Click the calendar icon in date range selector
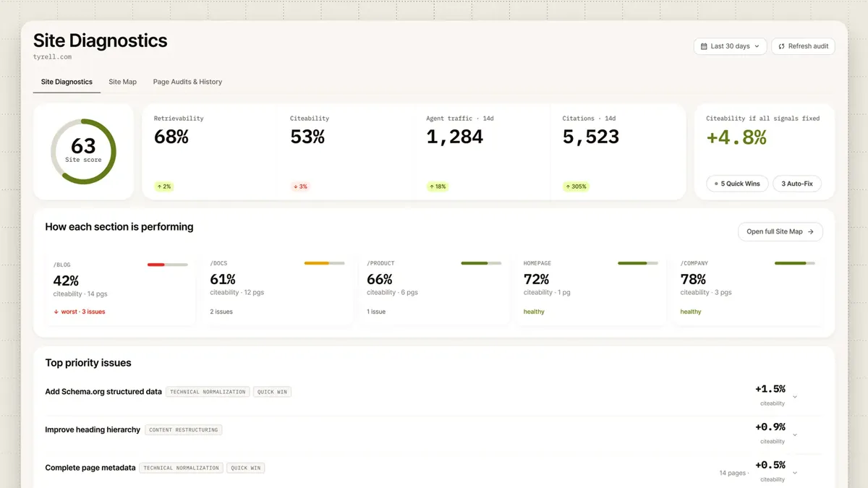 (704, 46)
